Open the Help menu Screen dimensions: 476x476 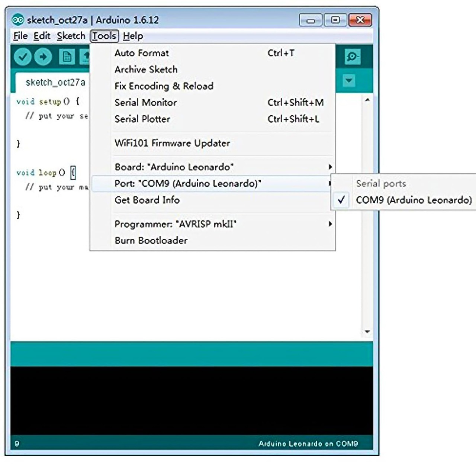(133, 36)
